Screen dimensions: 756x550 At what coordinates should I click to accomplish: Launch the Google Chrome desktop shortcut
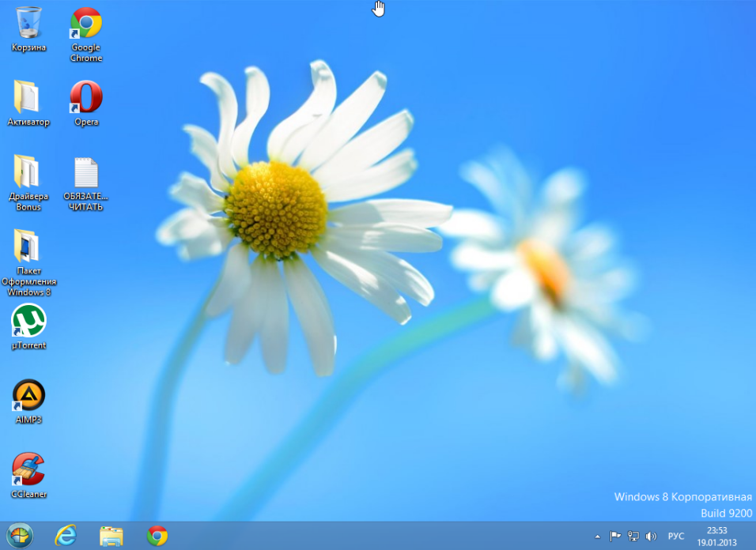coord(86,34)
